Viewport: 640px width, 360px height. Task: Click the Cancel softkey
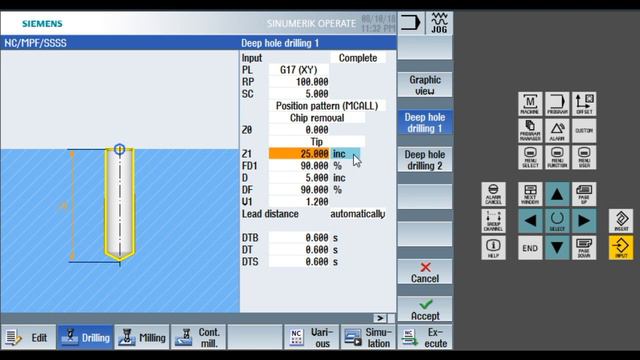click(425, 272)
